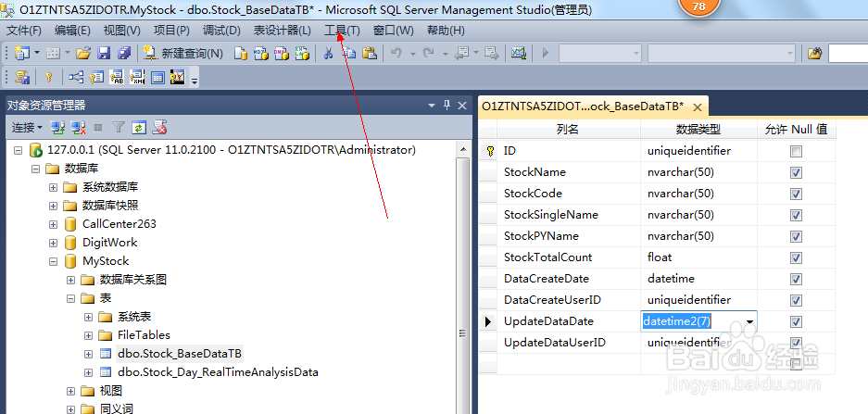The width and height of the screenshot is (868, 414).
Task: Click the Set Primary Key icon
Action: (49, 77)
